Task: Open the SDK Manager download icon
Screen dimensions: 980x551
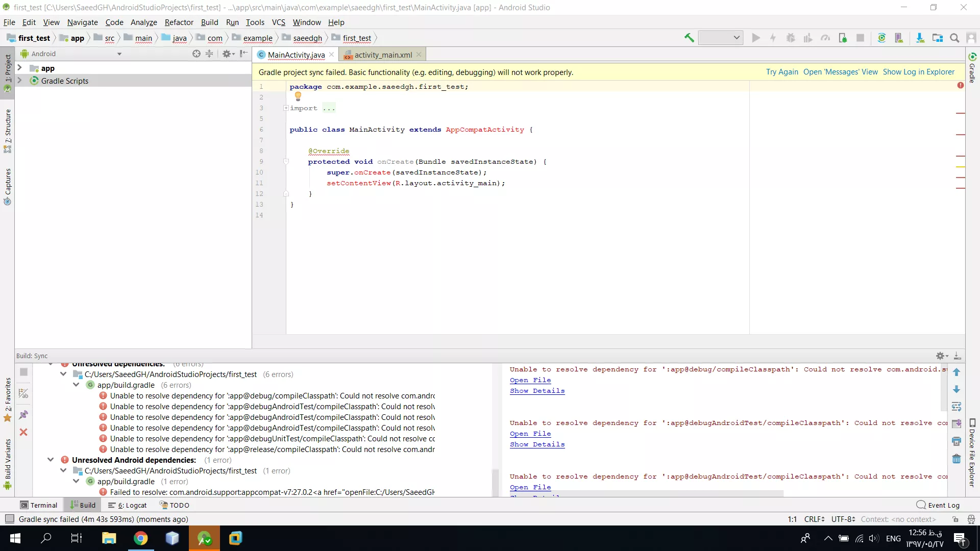Action: coord(920,38)
